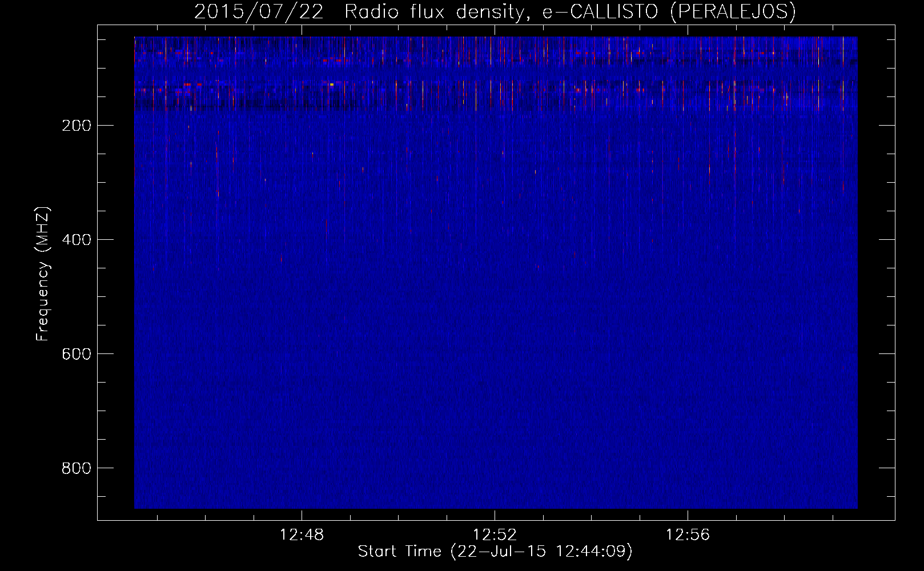The height and width of the screenshot is (571, 924).
Task: Select the 'Start Time (22-Jul-15 12:44:09)' label
Action: click(495, 552)
